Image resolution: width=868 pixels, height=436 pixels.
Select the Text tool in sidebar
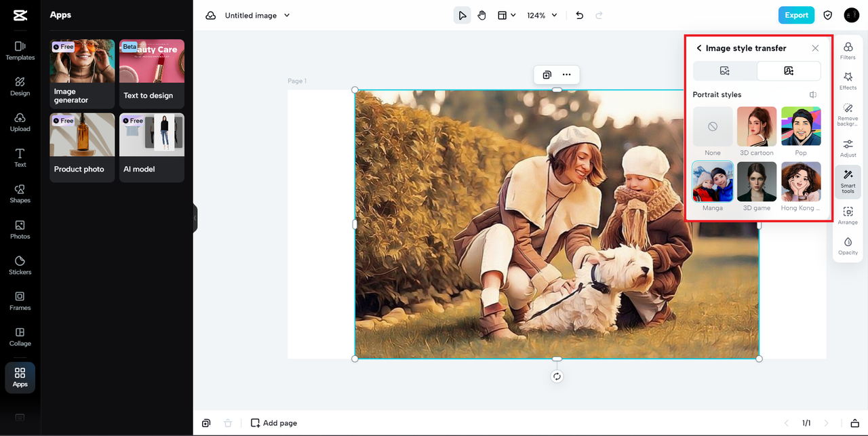20,158
